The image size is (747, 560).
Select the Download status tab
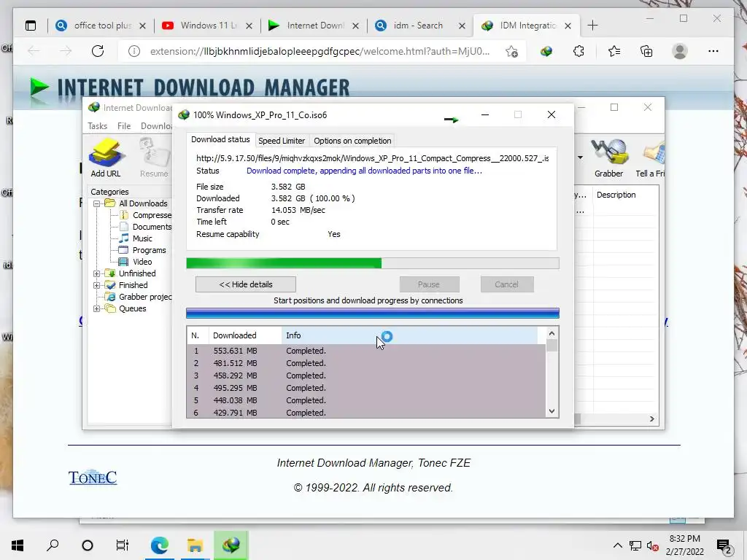tap(220, 139)
